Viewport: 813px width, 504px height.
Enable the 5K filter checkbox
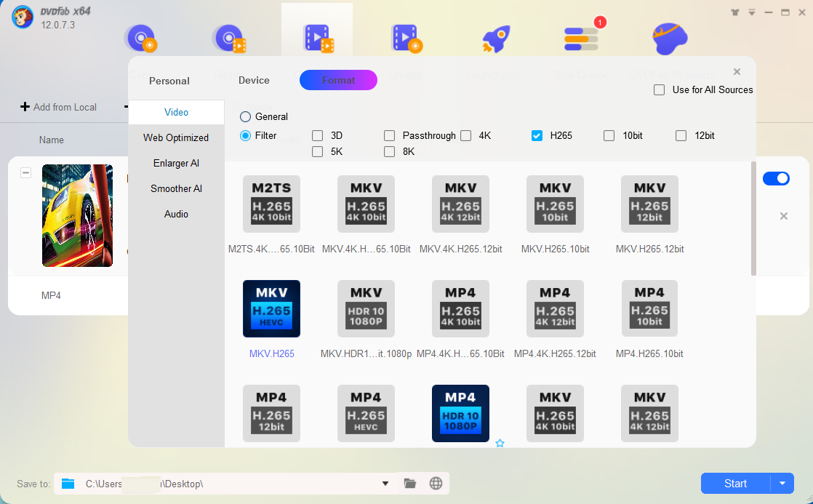[317, 151]
